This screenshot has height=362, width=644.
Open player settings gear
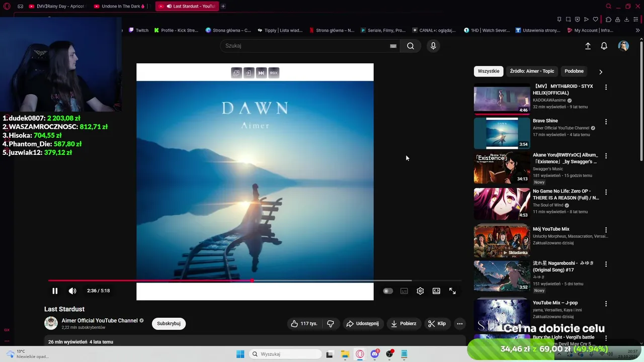420,291
